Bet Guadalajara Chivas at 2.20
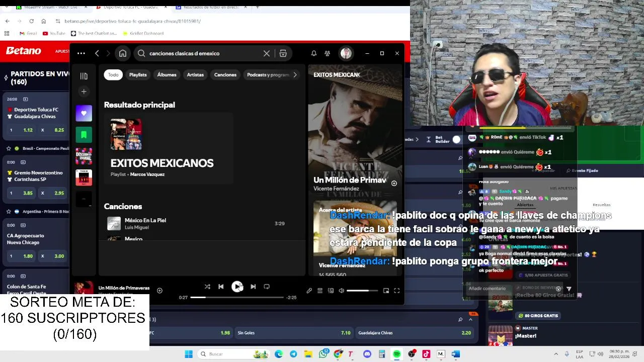This screenshot has height=362, width=644. [415, 333]
